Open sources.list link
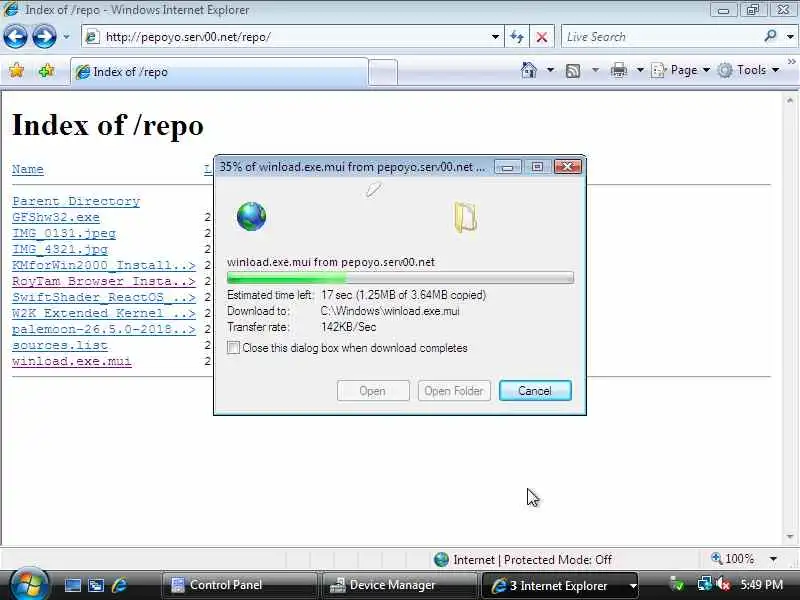This screenshot has width=800, height=600. [60, 345]
